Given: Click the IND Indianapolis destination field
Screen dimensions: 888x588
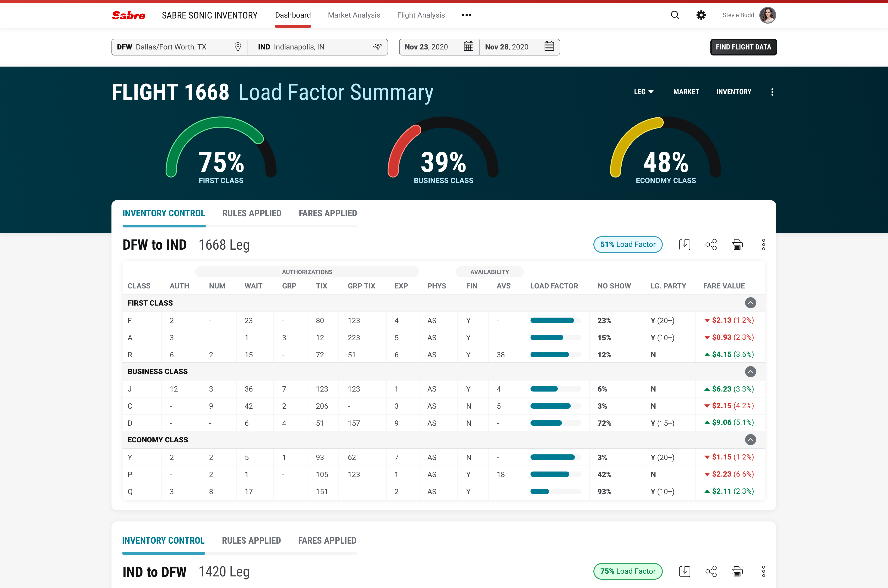Looking at the screenshot, I should (x=317, y=47).
